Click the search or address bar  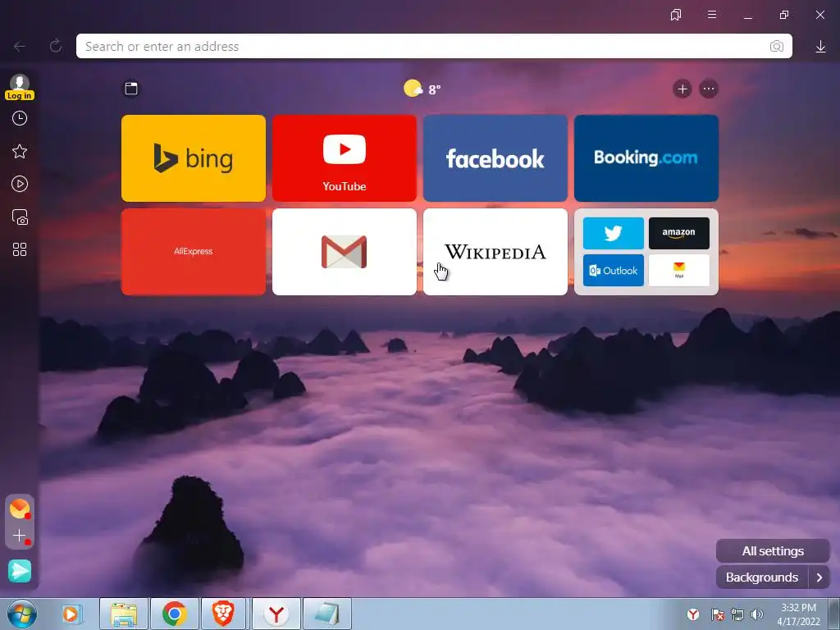(434, 46)
